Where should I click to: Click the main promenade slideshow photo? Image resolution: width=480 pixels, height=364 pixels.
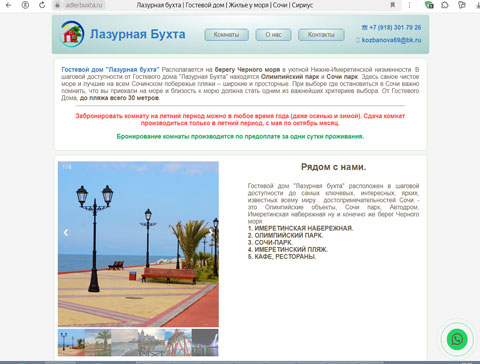(138, 244)
